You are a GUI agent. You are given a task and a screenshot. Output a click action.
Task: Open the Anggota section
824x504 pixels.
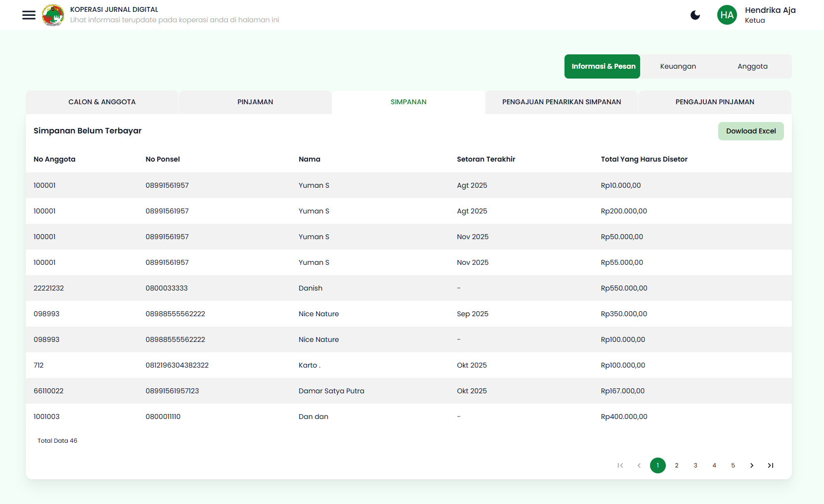click(752, 66)
